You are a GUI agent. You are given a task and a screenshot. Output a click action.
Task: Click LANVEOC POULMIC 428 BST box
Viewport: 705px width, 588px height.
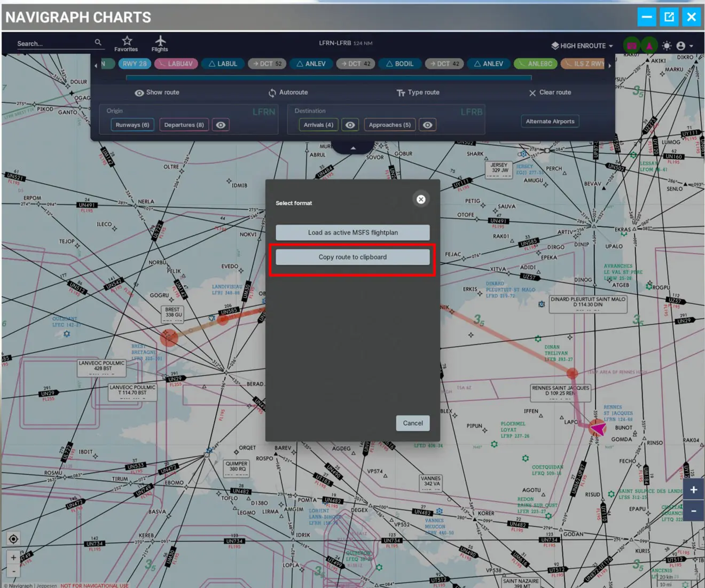pos(101,368)
